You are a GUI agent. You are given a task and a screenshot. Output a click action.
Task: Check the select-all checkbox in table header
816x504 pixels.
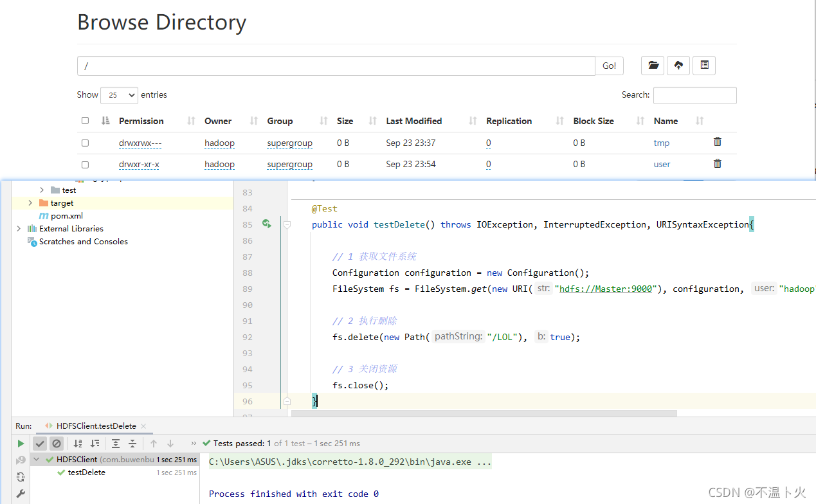(x=85, y=121)
